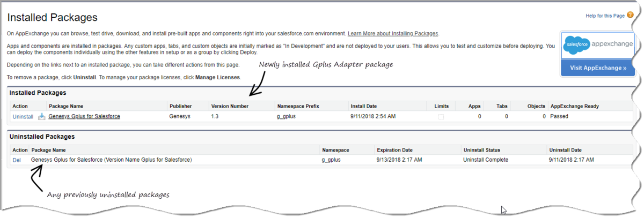Open Genesys Gplus for Salesforce package details

[84, 116]
